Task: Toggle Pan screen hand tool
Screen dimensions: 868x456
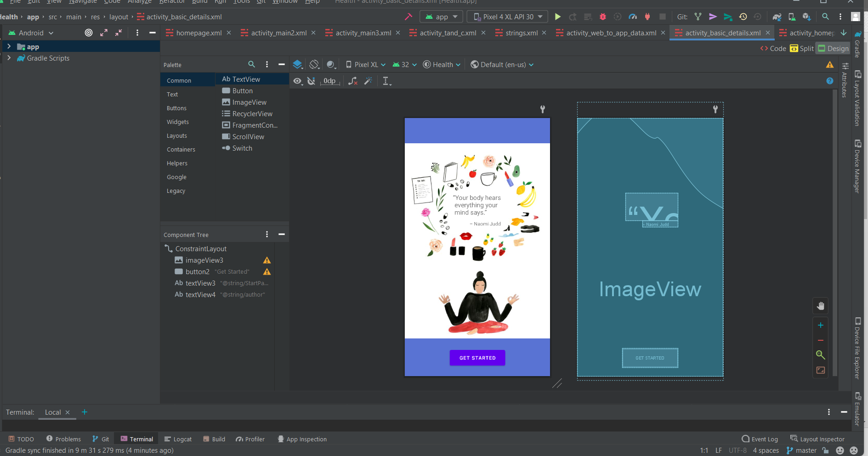Action: (820, 306)
